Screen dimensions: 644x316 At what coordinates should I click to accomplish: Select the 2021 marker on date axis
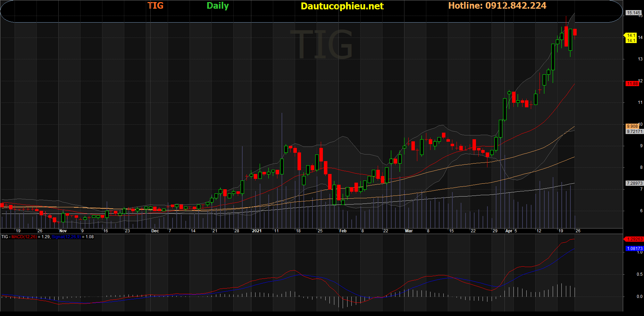[x=257, y=231]
